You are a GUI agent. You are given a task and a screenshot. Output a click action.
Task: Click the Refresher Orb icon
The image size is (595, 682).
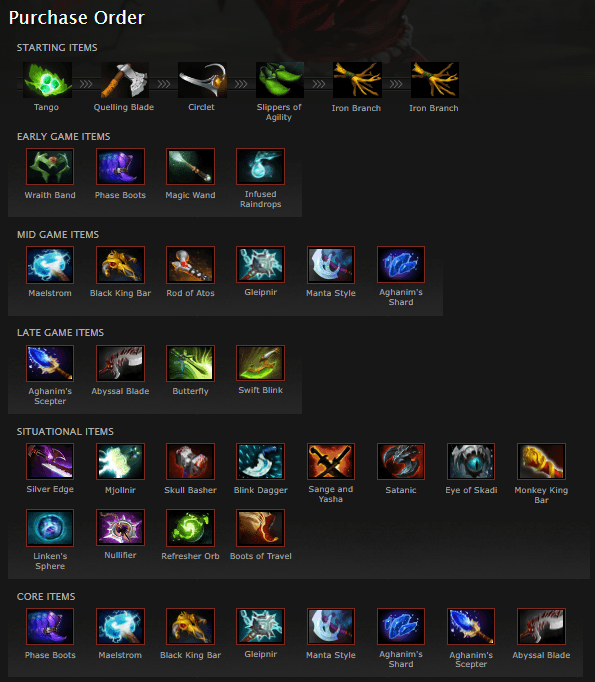(191, 528)
